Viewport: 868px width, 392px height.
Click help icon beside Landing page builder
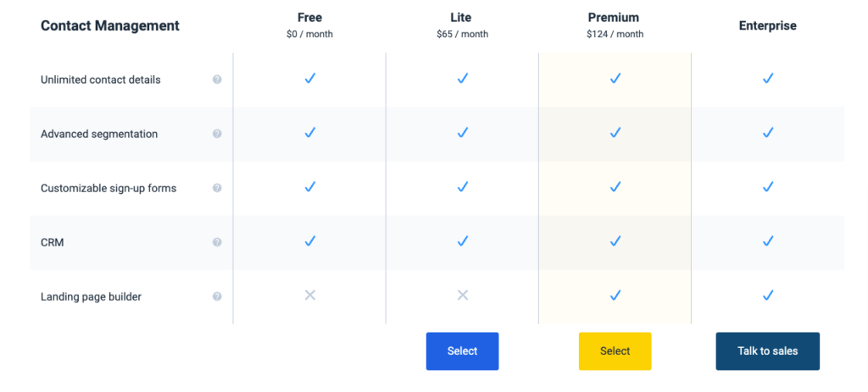(217, 296)
